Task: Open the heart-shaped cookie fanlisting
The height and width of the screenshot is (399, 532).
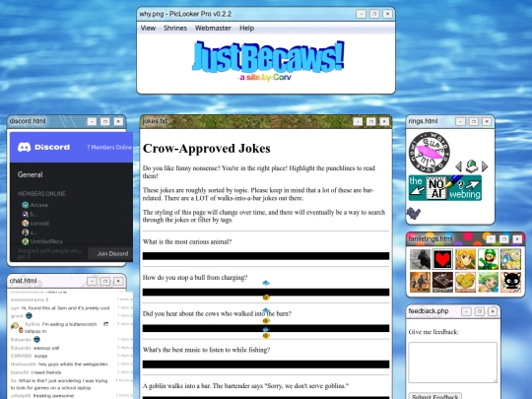Action: [x=465, y=282]
